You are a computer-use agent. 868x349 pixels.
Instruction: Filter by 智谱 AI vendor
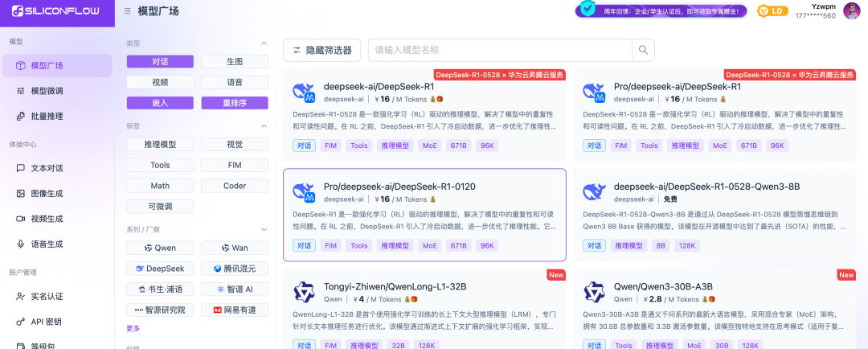click(x=235, y=289)
